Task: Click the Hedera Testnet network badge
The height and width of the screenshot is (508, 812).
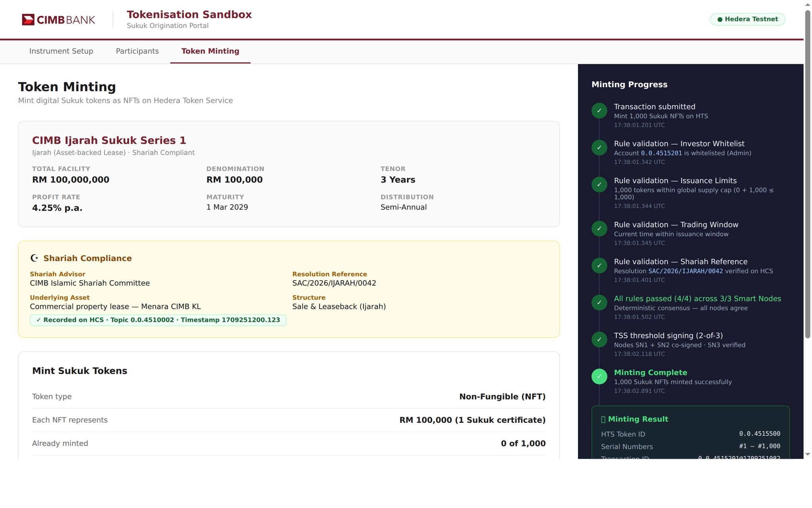Action: (x=747, y=19)
